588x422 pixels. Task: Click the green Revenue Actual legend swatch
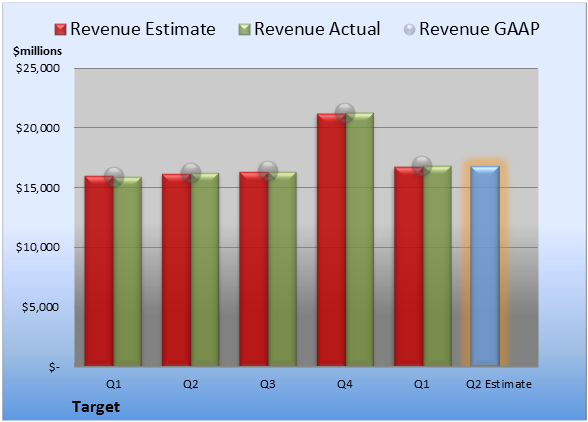click(244, 29)
